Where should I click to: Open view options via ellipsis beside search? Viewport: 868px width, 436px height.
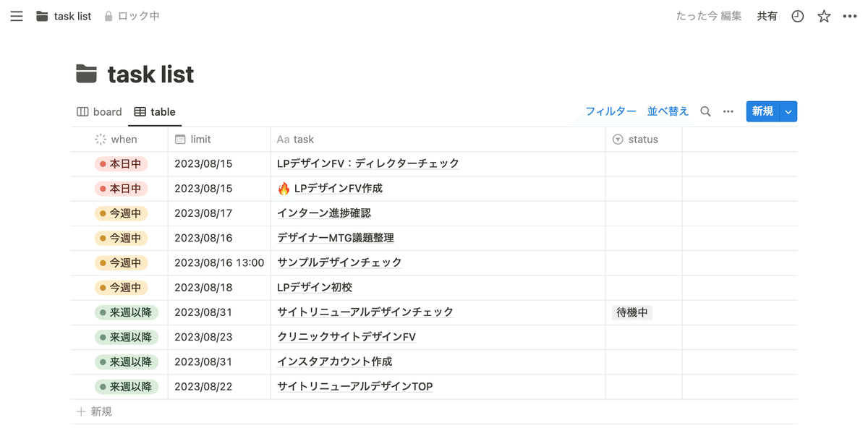[728, 111]
